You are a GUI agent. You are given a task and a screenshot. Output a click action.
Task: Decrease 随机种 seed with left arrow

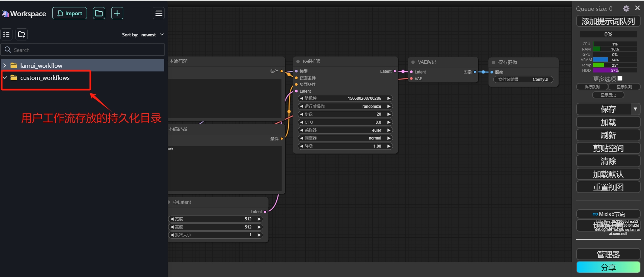302,98
